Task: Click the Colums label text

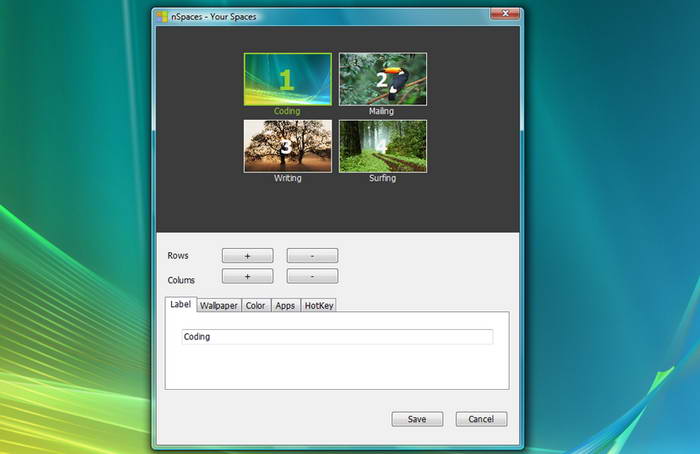Action: pos(181,280)
